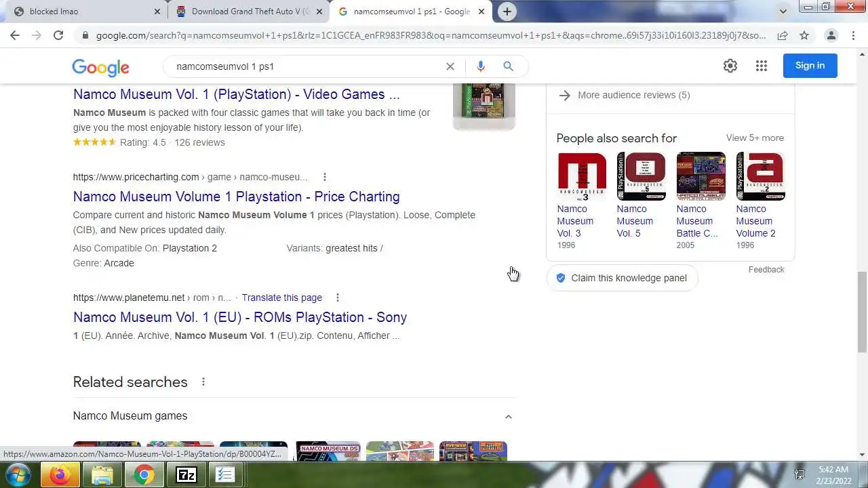The width and height of the screenshot is (868, 488).
Task: Open Namco Museum Volume 2 thumbnail
Action: pos(760,176)
